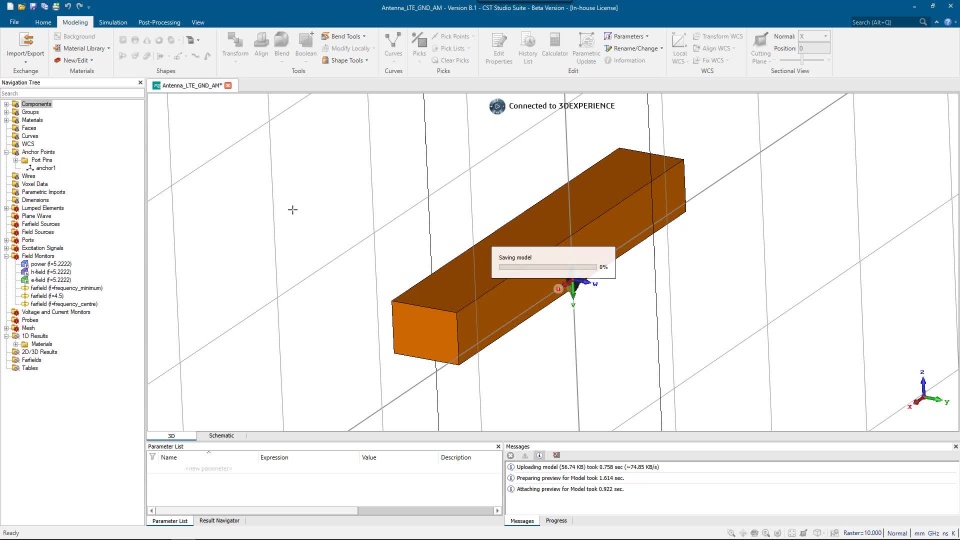The width and height of the screenshot is (960, 540).
Task: Open the File menu tab
Action: click(14, 22)
